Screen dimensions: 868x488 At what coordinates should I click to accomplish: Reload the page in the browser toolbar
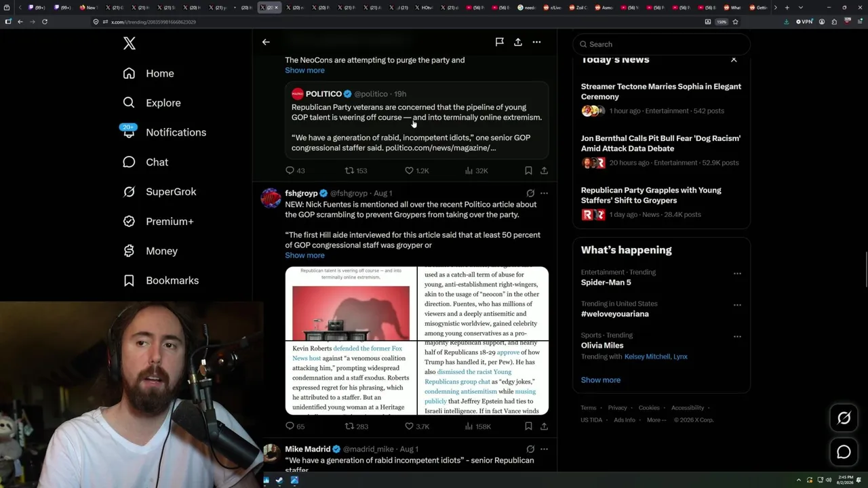click(45, 22)
